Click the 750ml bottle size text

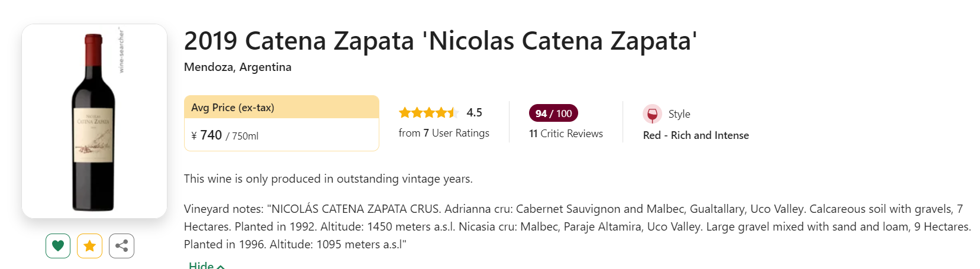click(x=245, y=136)
